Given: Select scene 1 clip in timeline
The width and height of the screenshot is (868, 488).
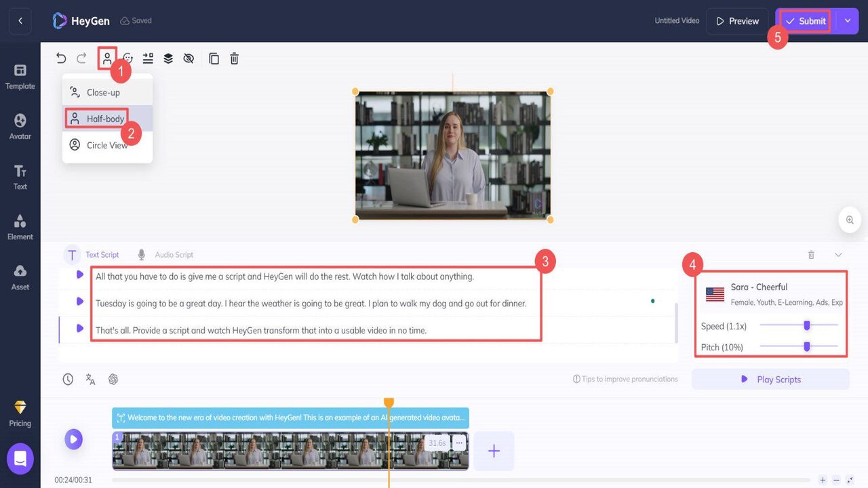Looking at the screenshot, I should pos(290,451).
